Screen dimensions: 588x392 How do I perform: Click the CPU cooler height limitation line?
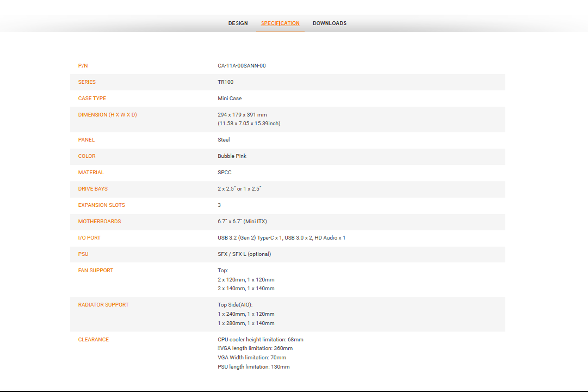point(260,340)
